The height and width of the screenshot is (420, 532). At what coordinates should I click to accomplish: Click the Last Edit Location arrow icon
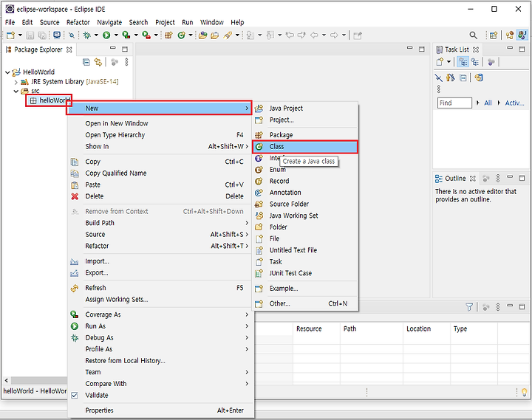290,35
